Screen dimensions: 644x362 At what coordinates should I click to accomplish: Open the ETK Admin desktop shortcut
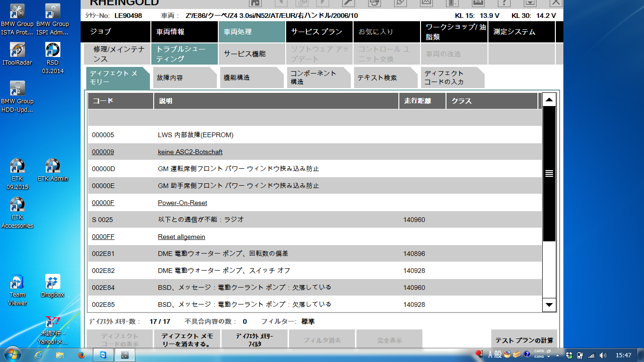coord(52,170)
